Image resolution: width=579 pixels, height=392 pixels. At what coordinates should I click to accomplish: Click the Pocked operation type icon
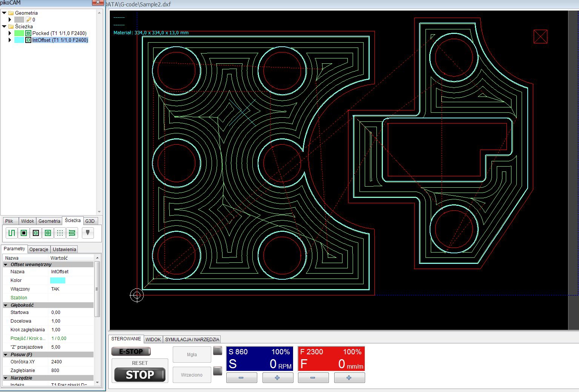28,33
